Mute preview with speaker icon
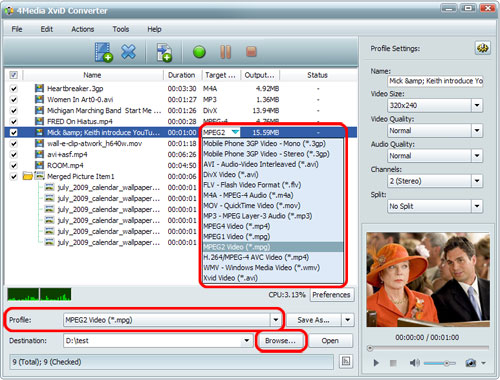 [x=414, y=363]
